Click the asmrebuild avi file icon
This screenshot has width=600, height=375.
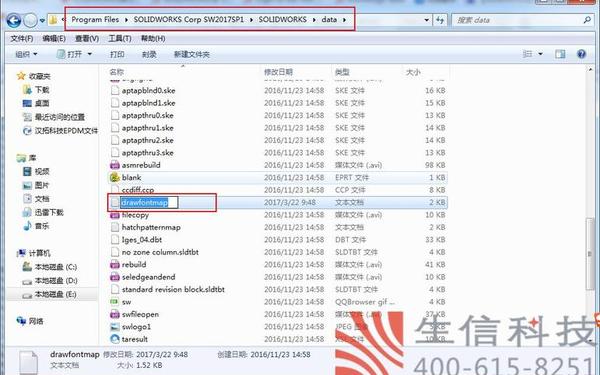115,165
